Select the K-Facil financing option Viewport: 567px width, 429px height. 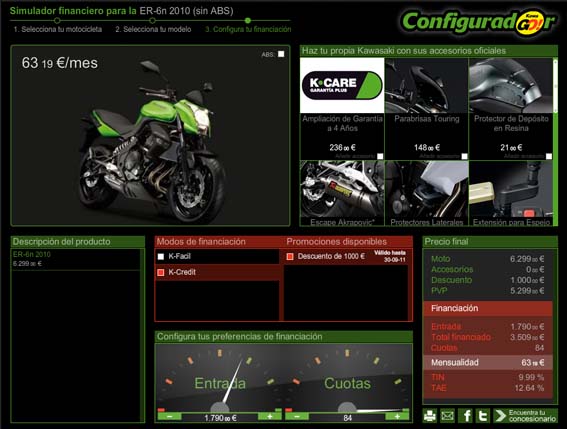pyautogui.click(x=161, y=256)
